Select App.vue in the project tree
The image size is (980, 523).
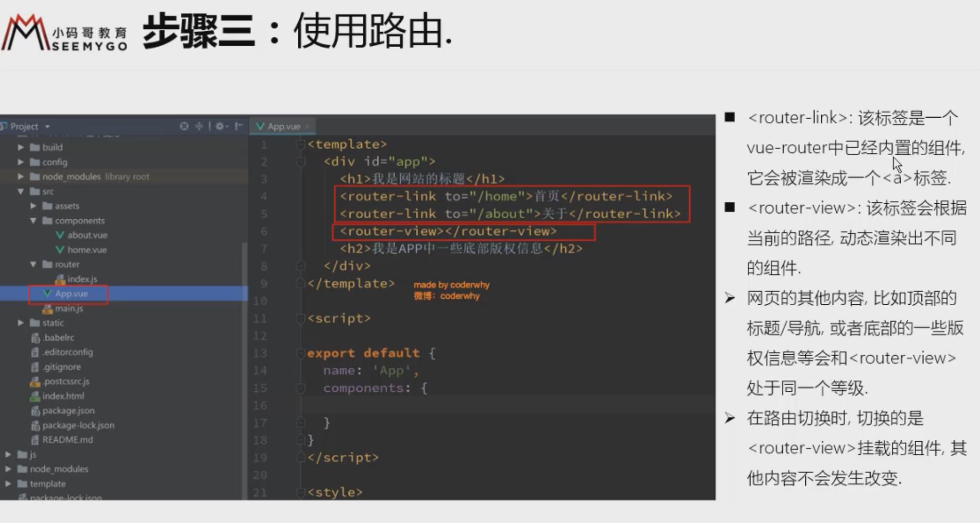(x=71, y=294)
